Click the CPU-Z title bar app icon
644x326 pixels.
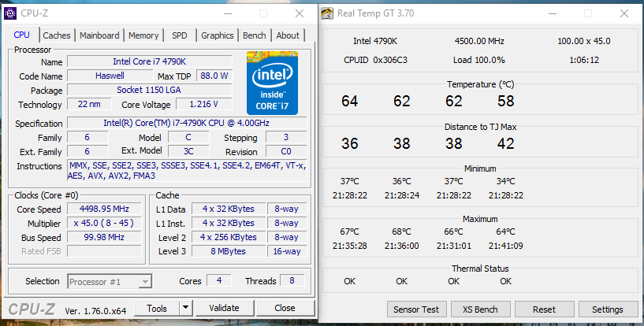tap(10, 13)
